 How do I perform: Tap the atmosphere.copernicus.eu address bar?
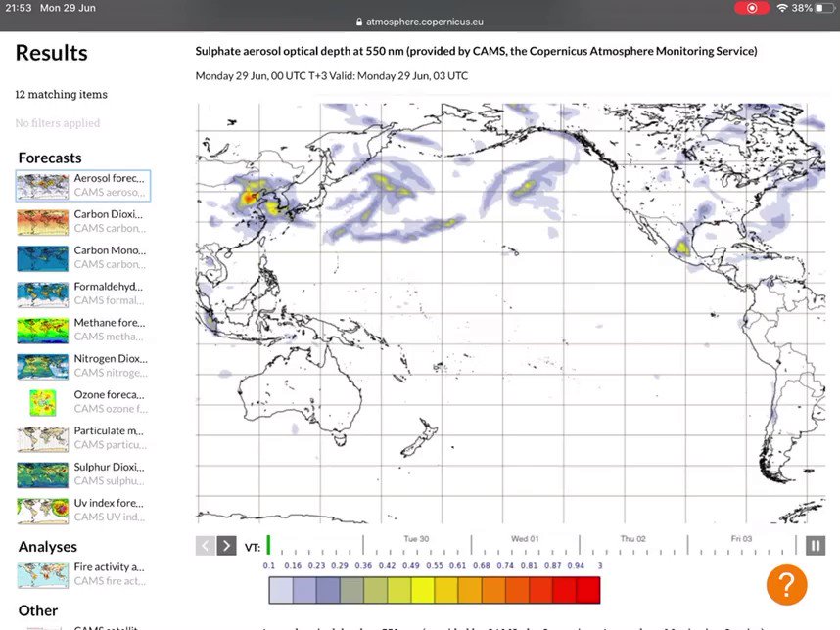coord(419,22)
